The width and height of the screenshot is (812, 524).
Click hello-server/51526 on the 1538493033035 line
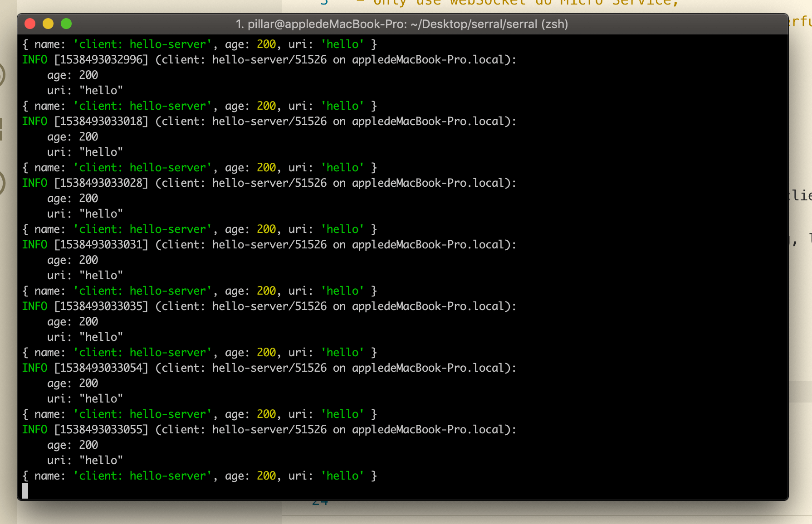click(269, 306)
